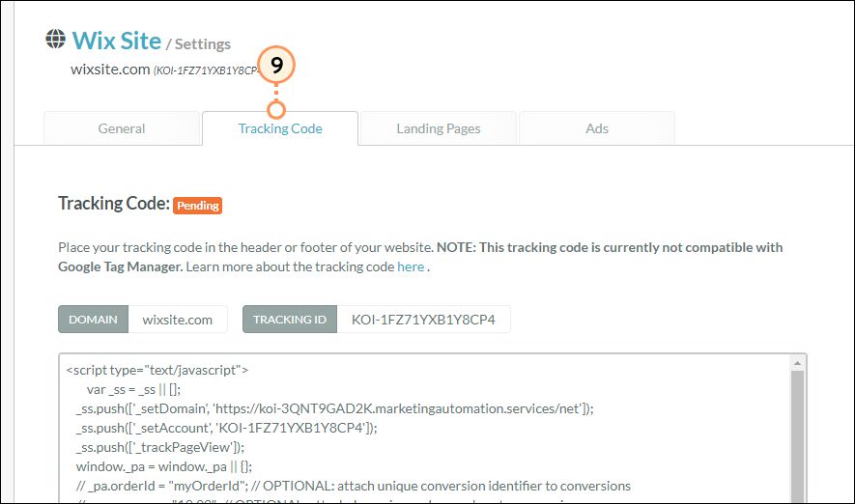Select the wixsite.com domain value field
The height and width of the screenshot is (504, 855).
pos(178,320)
